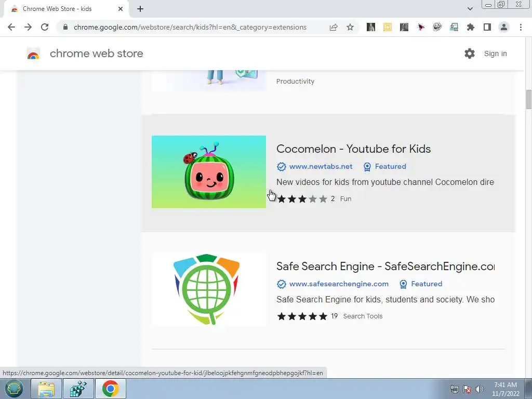This screenshot has height=399, width=532.
Task: Open Safe Search Engine - SafeSearchEngine.com title
Action: (x=385, y=267)
